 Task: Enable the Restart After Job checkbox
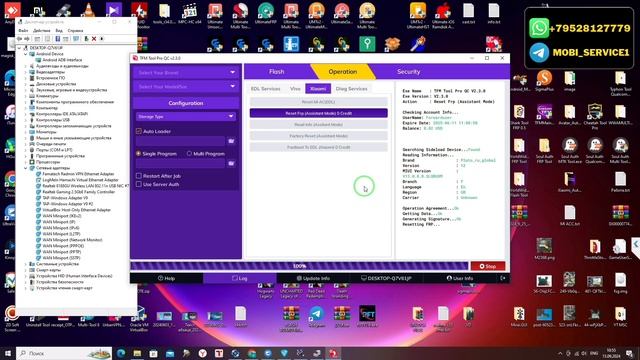pyautogui.click(x=139, y=176)
